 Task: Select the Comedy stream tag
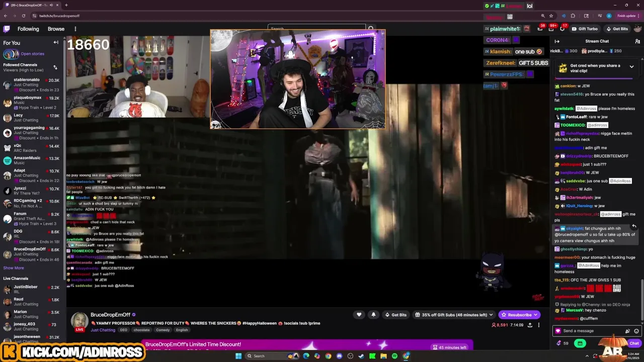point(163,330)
